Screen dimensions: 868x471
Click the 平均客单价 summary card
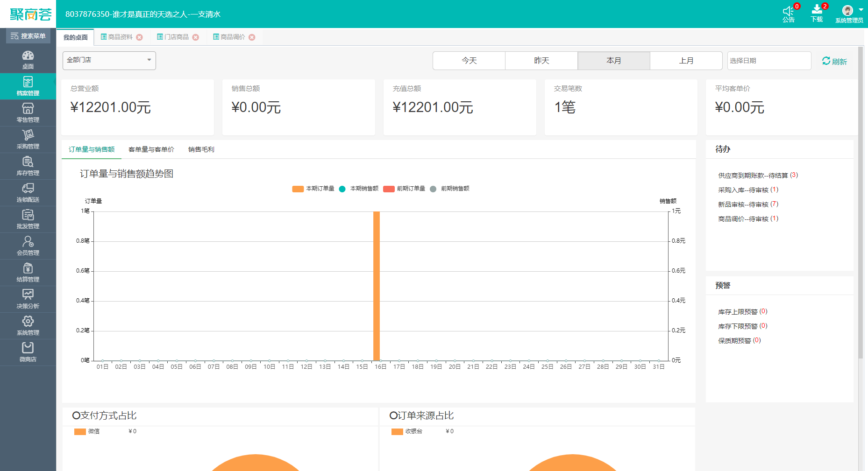(x=782, y=107)
